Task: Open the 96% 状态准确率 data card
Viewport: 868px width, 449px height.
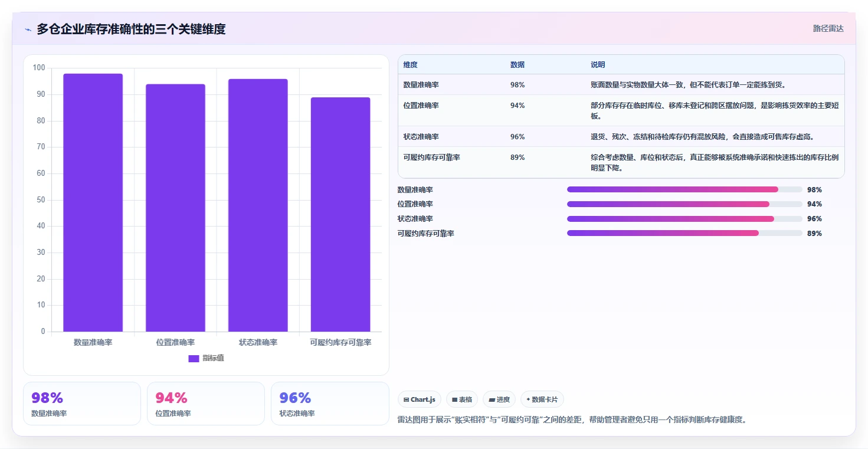Action: (330, 404)
